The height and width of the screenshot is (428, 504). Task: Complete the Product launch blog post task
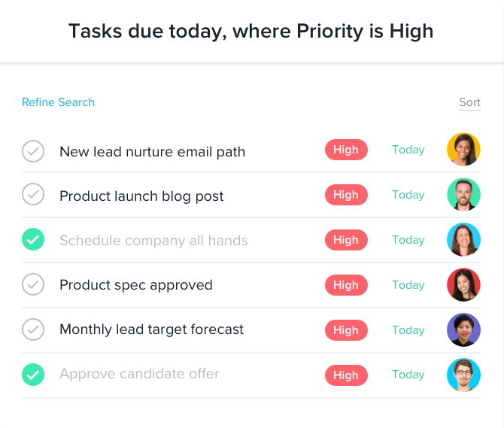(33, 196)
